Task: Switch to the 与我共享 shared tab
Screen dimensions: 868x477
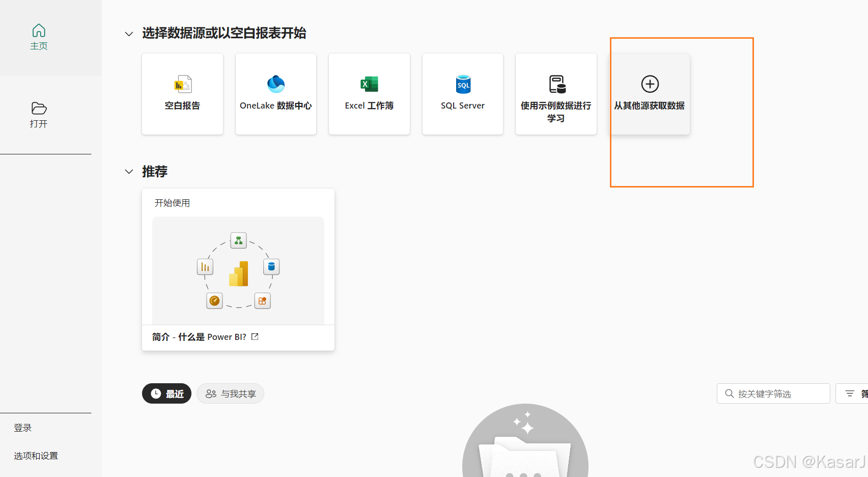Action: 230,393
